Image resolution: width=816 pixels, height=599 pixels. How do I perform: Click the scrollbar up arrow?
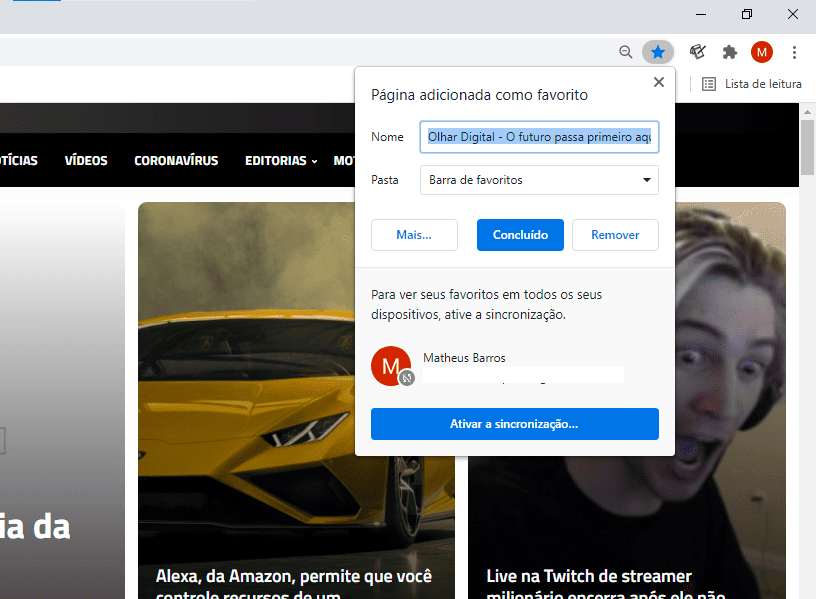(807, 111)
